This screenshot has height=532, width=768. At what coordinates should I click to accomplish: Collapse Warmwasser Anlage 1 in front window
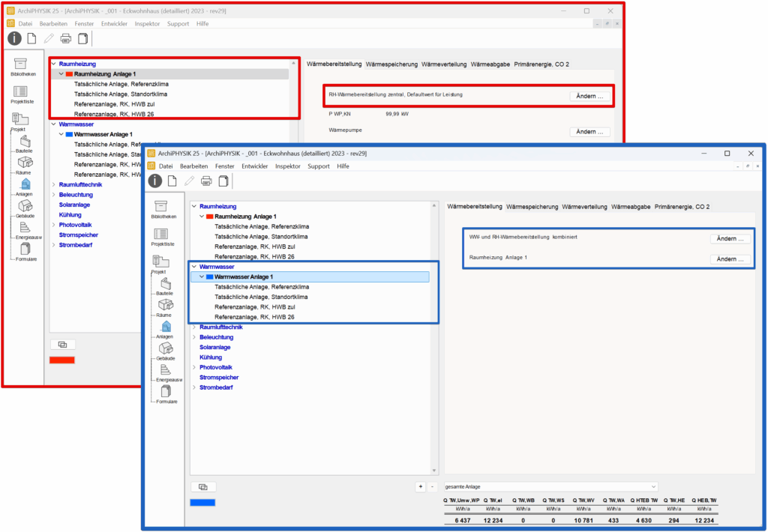[202, 277]
